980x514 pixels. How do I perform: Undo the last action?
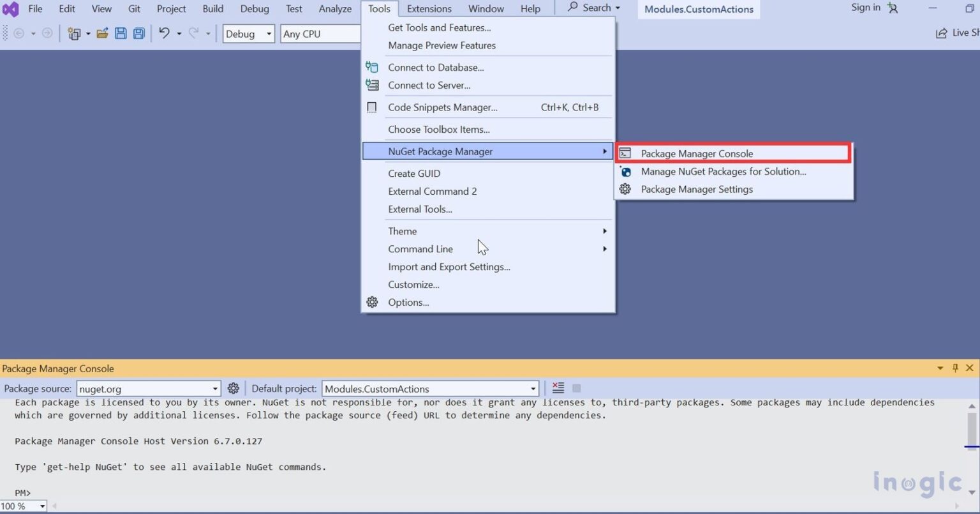[165, 33]
